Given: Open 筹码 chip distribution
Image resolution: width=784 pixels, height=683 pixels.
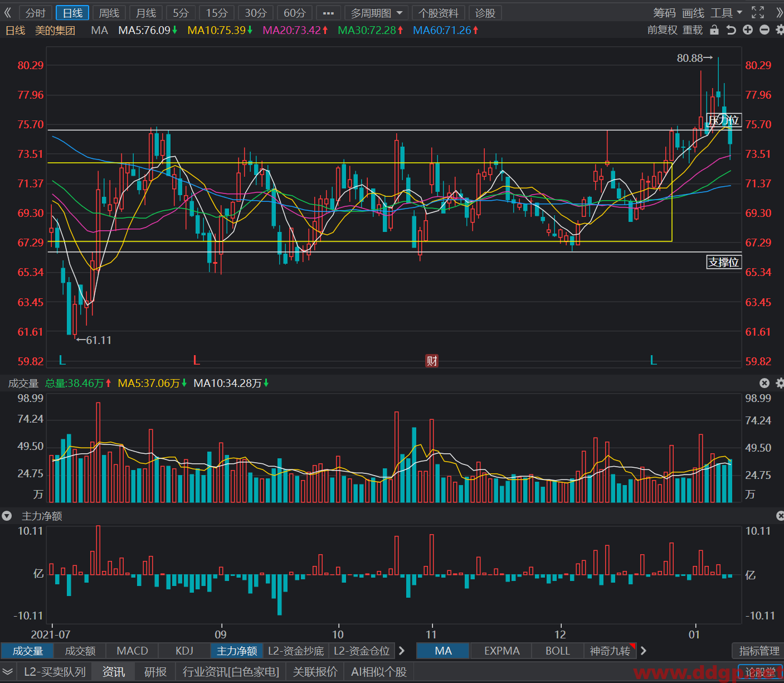Looking at the screenshot, I should [665, 12].
